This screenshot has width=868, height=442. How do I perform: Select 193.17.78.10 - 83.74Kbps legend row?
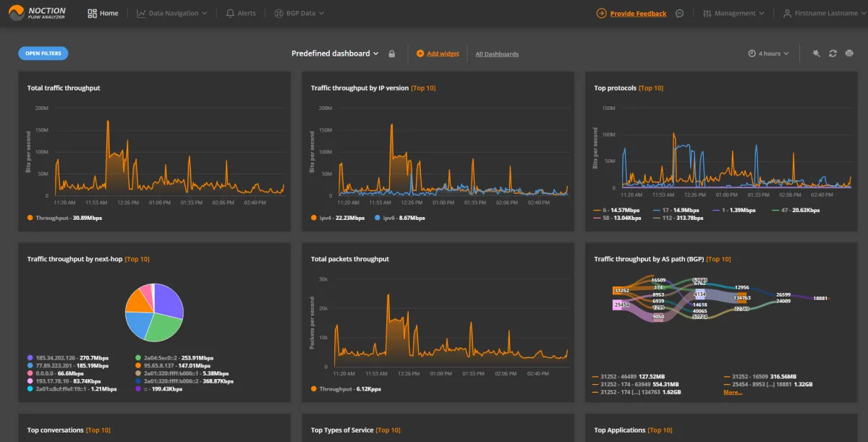point(64,381)
